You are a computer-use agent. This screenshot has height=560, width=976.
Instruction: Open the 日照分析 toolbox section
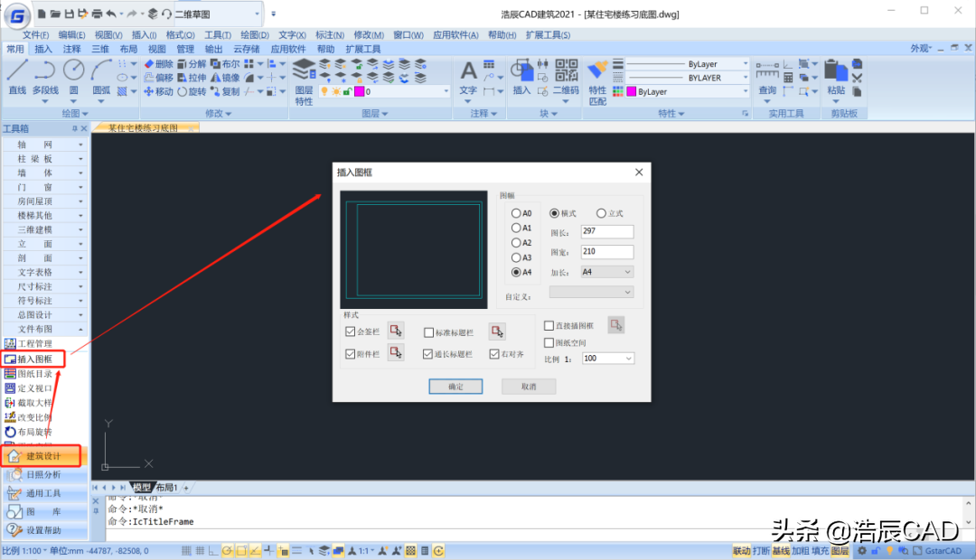[43, 475]
